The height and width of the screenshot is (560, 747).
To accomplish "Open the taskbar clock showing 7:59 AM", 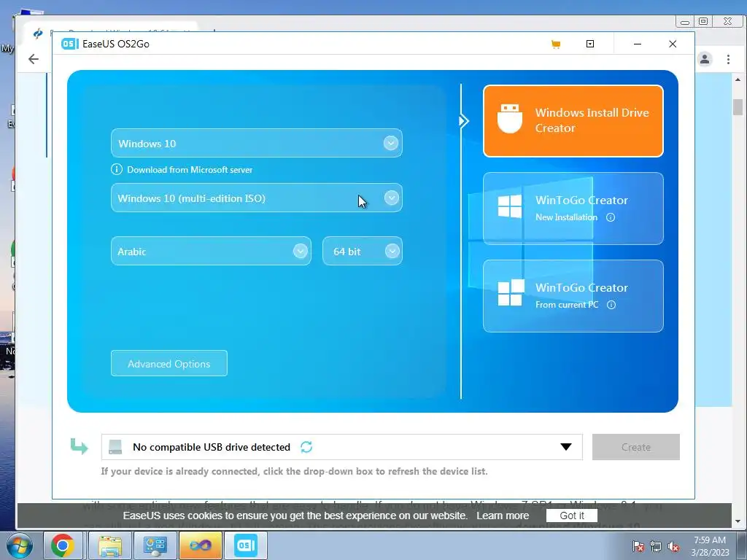I will point(710,545).
